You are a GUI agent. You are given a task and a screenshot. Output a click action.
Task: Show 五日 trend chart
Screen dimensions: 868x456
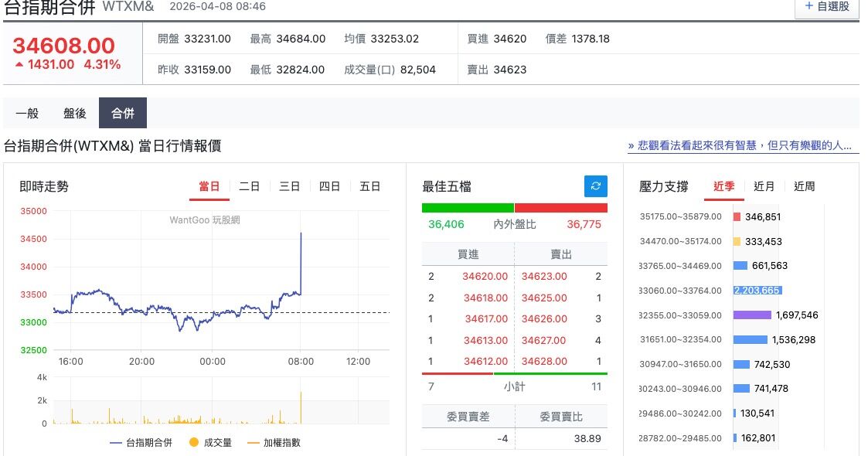(x=370, y=186)
